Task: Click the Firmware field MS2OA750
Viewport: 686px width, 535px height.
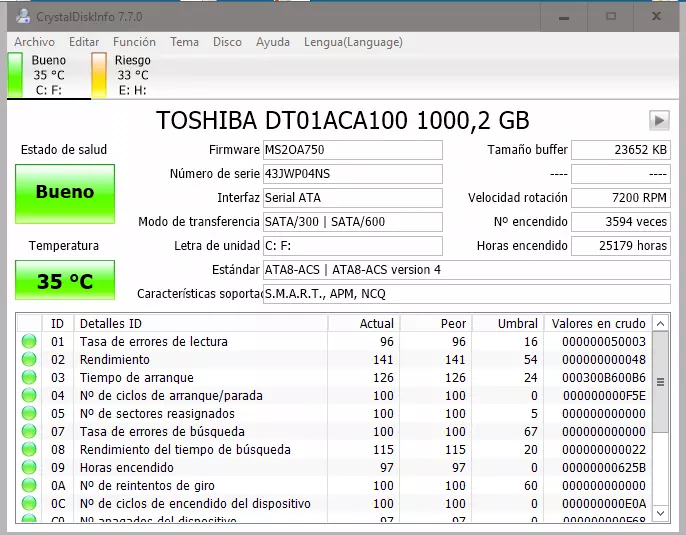Action: click(x=352, y=150)
